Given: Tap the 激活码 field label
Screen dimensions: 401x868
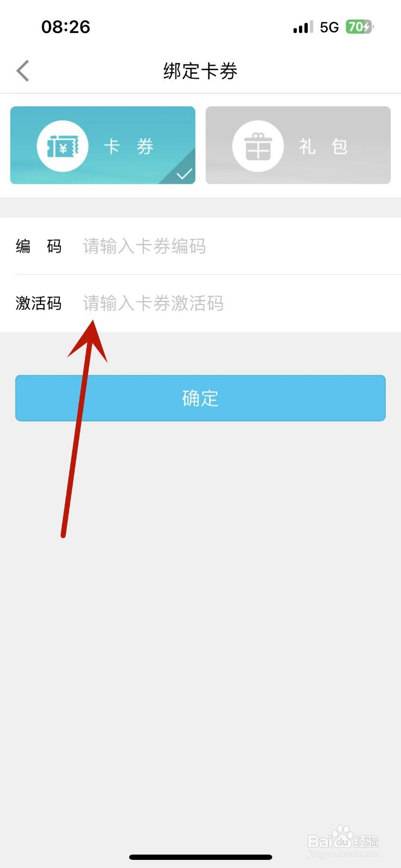Looking at the screenshot, I should click(x=39, y=303).
